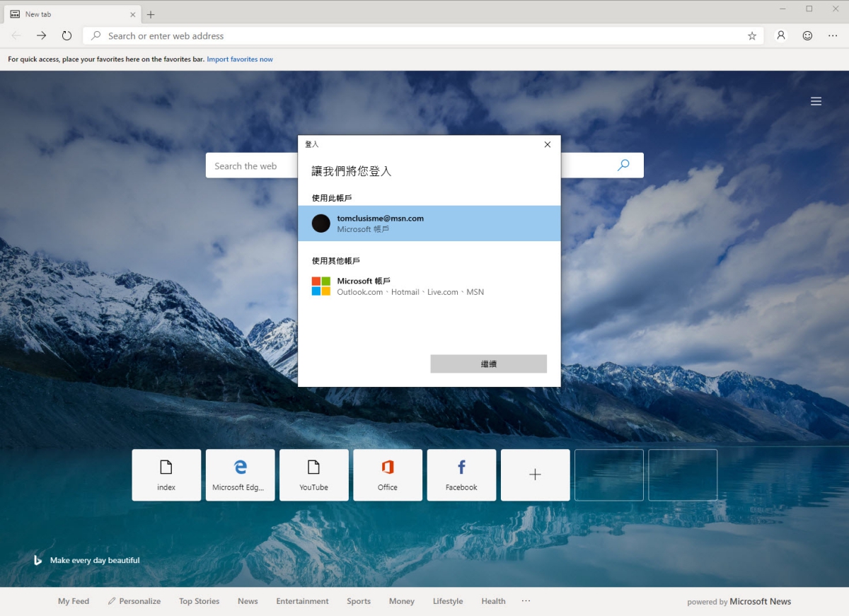Open the Facebook quick link tile
This screenshot has width=849, height=616.
pos(461,475)
